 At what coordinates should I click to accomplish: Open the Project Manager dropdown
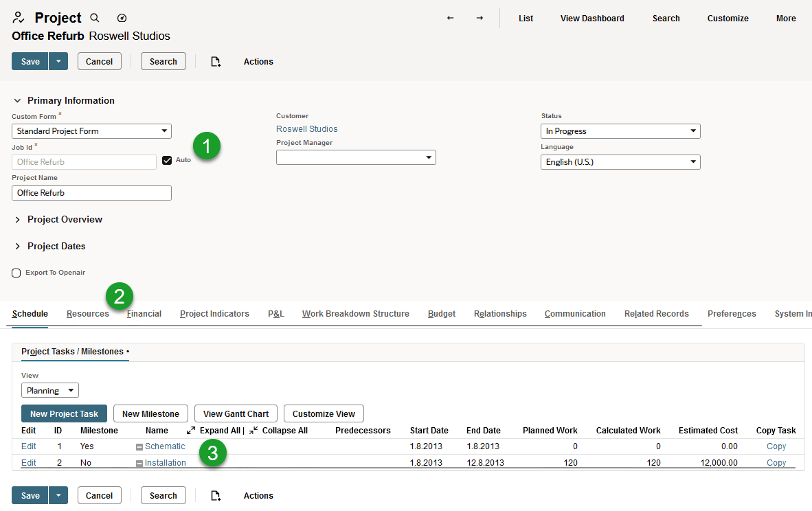356,157
